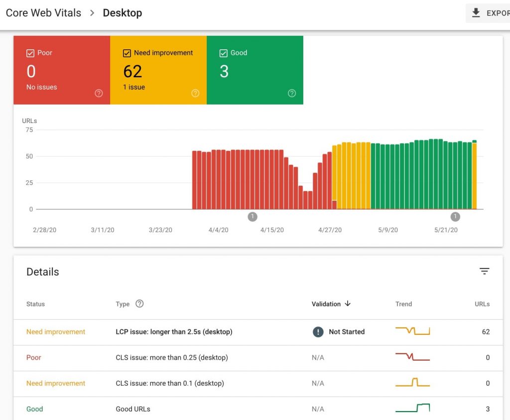Click the Not Started exclamation status icon
This screenshot has width=510, height=420.
tap(318, 332)
